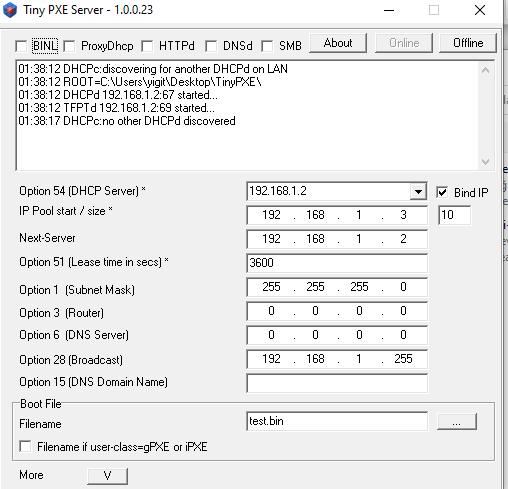Viewport: 508px width, 489px height.
Task: Click the About button
Action: tap(338, 43)
